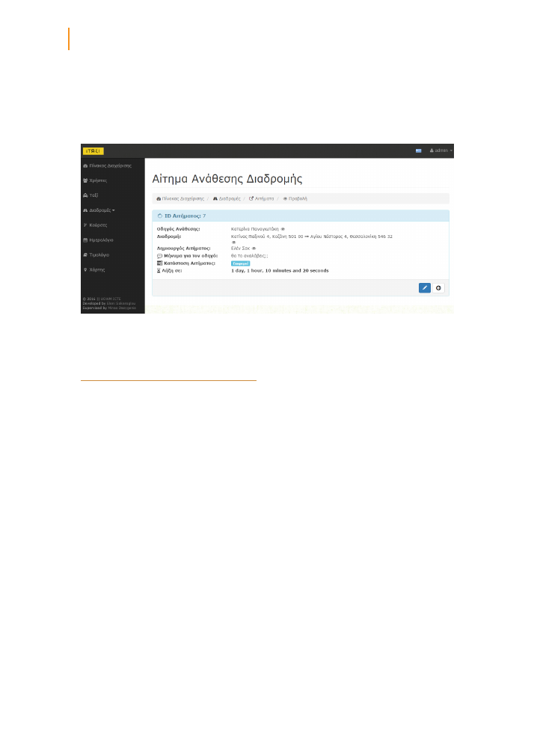
Task: Click the Προβολή breadcrumb item
Action: (x=295, y=198)
